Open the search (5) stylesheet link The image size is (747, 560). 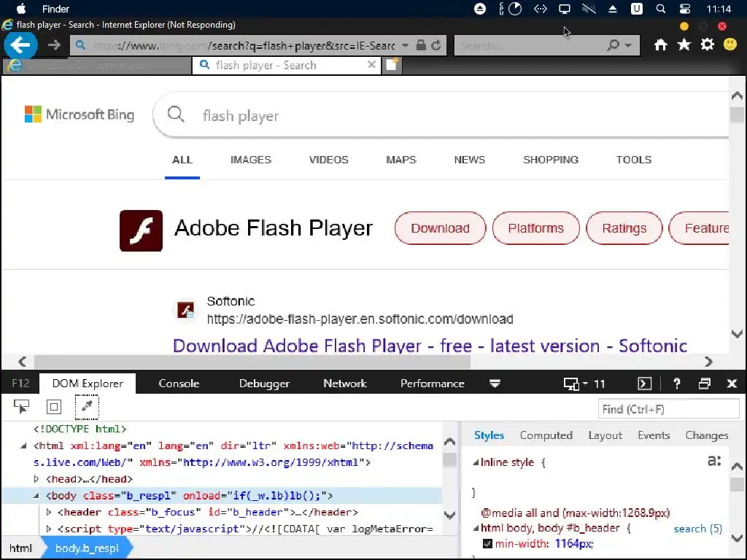(x=698, y=529)
